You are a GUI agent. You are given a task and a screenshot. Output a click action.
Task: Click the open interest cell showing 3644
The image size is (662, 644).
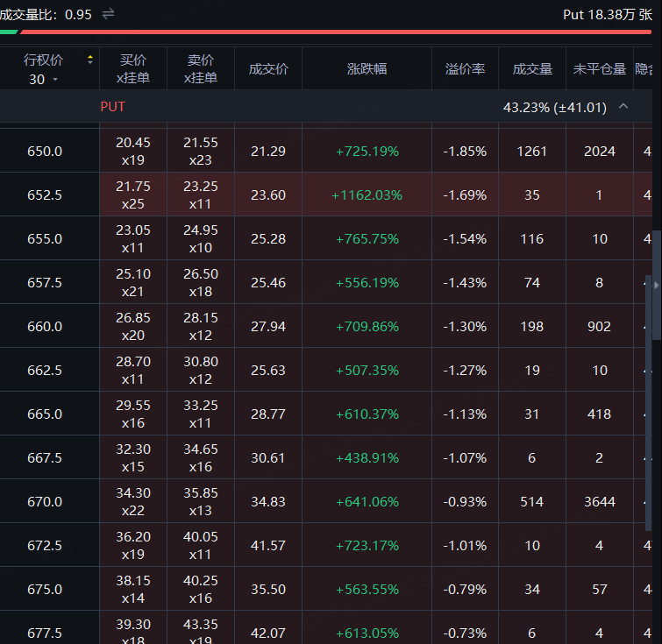coord(600,502)
